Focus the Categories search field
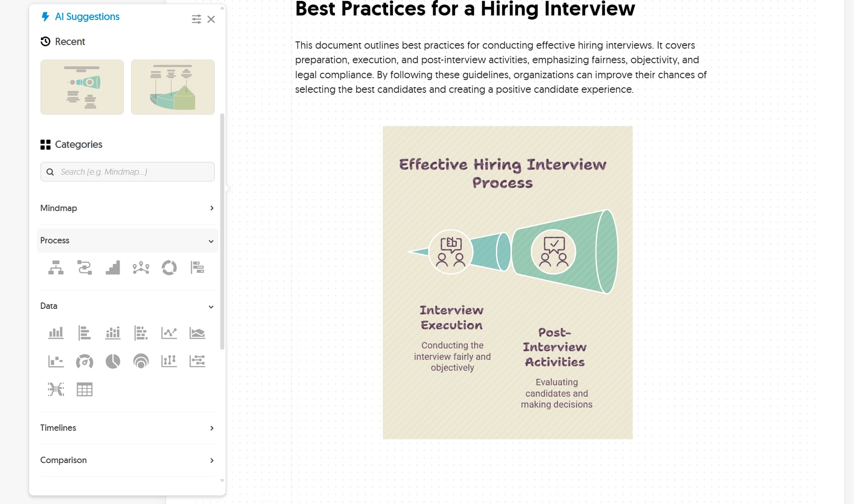854x504 pixels. pyautogui.click(x=127, y=172)
